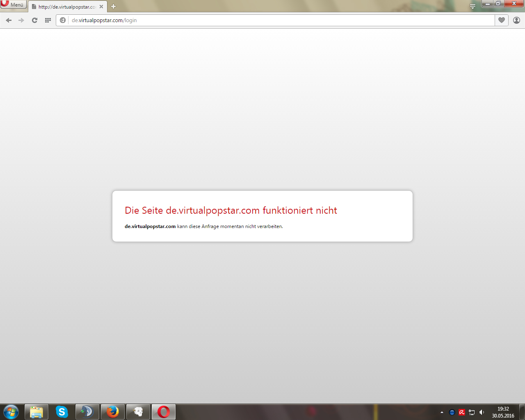525x420 pixels.
Task: Open the network tray icon
Action: 472,412
